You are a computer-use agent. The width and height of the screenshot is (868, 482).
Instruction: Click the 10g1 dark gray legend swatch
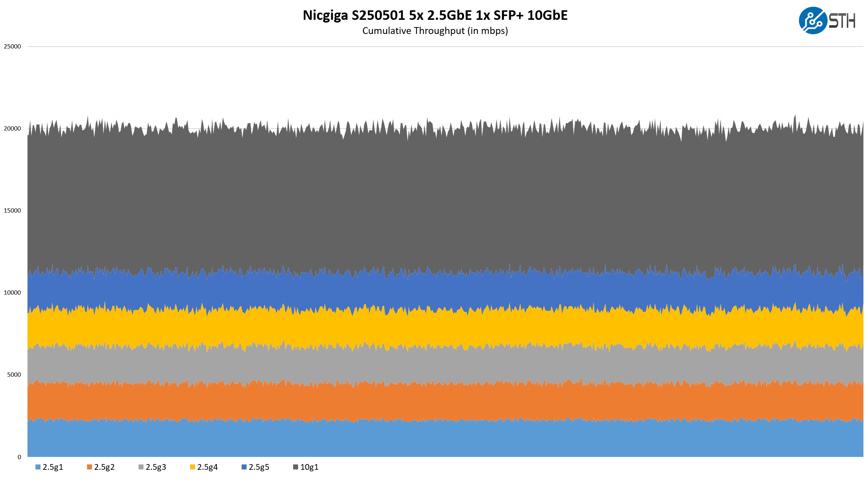[x=295, y=467]
